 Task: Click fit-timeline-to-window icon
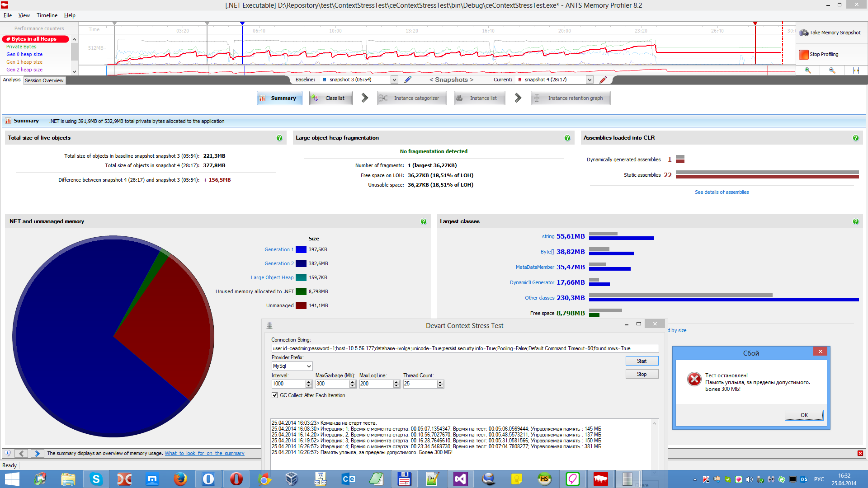click(x=856, y=70)
